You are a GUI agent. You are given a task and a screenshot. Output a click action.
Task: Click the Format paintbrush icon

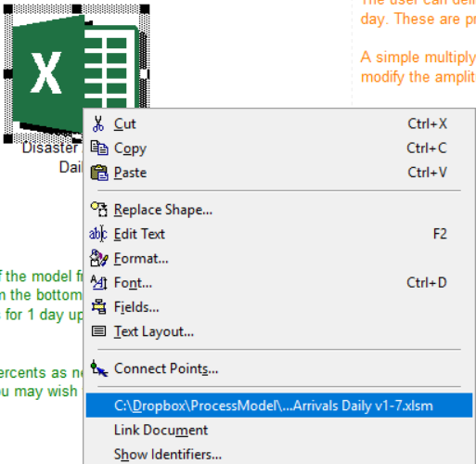[x=99, y=258]
